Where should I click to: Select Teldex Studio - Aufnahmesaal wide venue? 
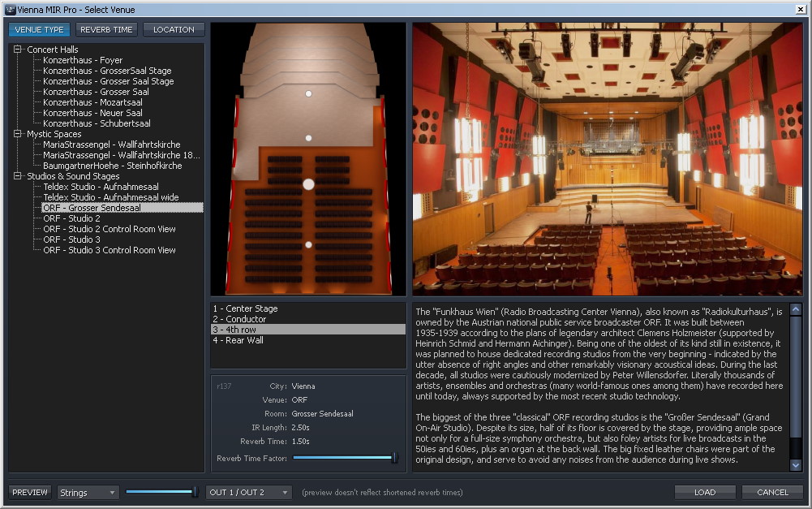[x=111, y=197]
